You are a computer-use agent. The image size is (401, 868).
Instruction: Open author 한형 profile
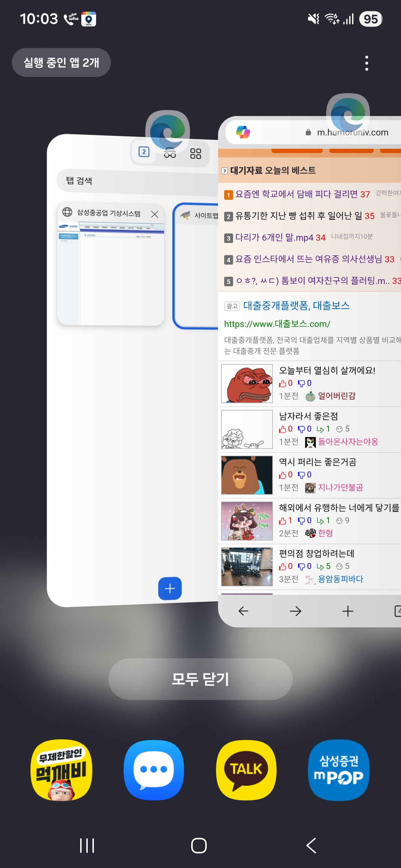pos(326,533)
